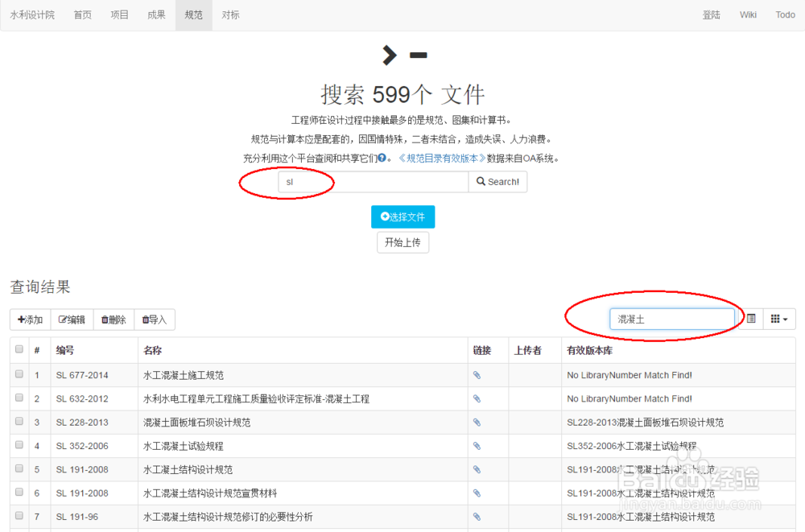Open the table detail view icon
805x532 pixels.
tap(751, 319)
